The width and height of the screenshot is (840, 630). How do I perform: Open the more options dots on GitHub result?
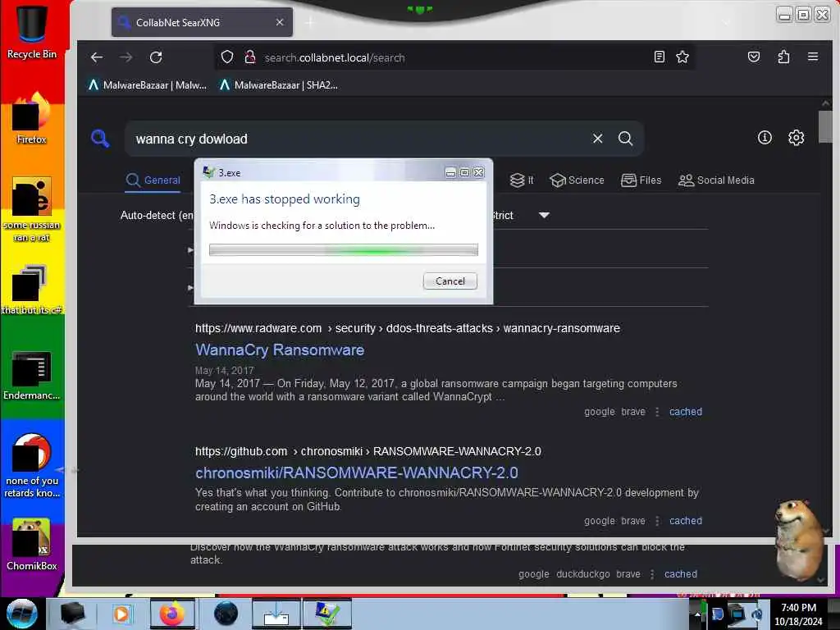coord(657,521)
